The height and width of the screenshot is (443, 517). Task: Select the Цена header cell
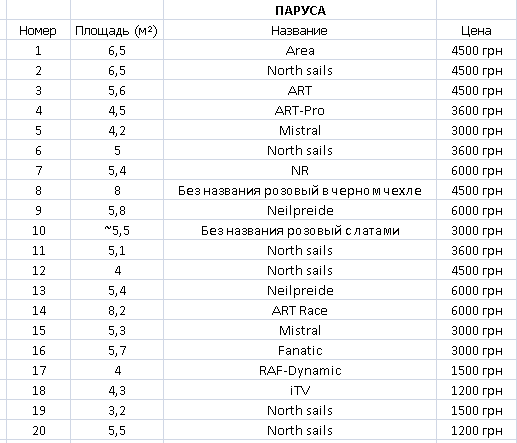[476, 30]
